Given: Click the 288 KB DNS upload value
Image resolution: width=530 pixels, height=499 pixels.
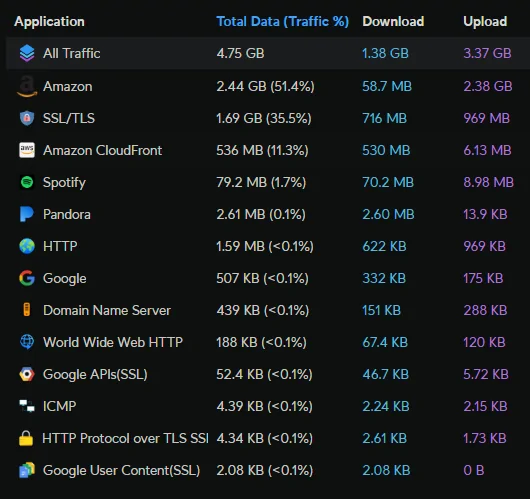Looking at the screenshot, I should click(485, 310).
